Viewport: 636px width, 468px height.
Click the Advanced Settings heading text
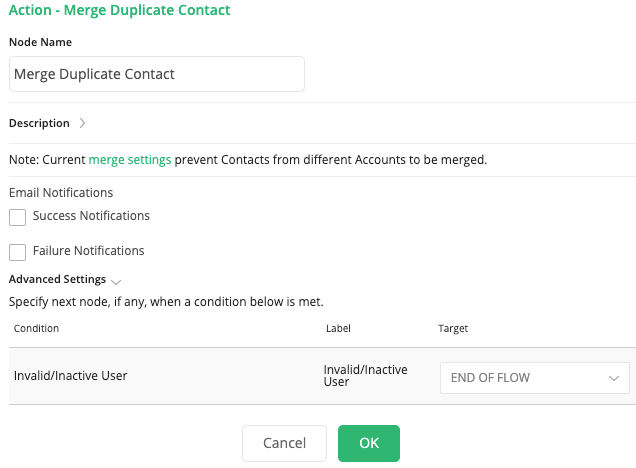point(57,280)
